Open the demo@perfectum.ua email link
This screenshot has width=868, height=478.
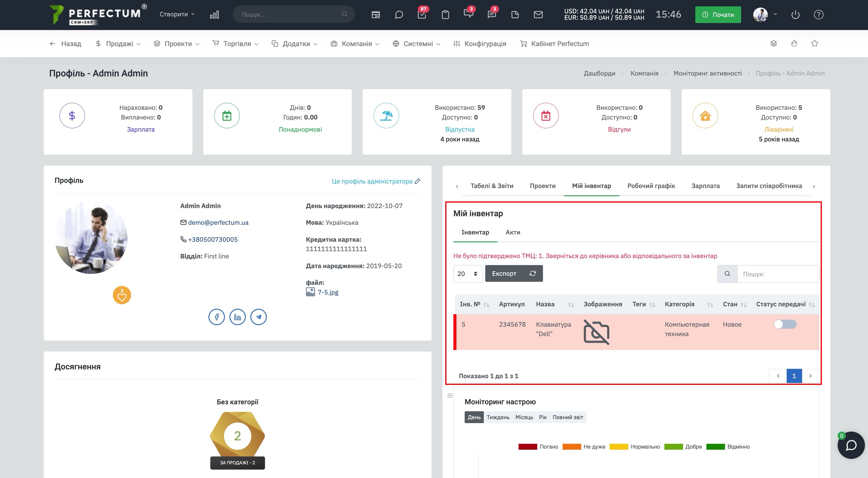point(218,222)
